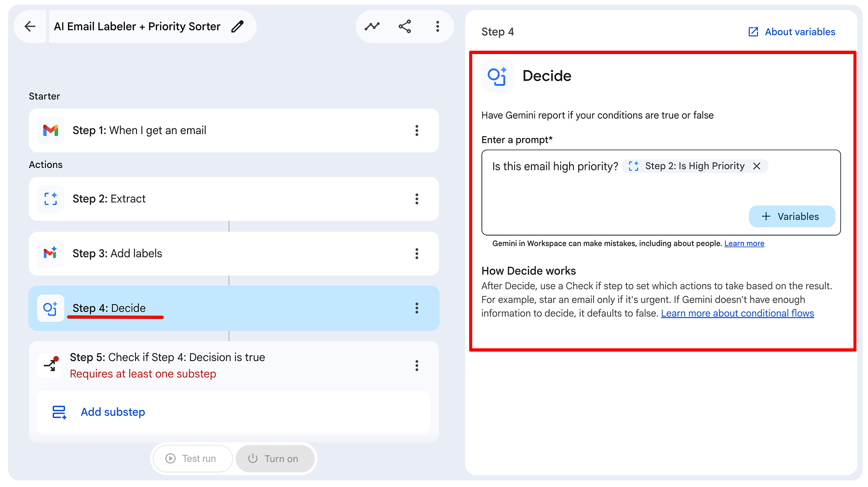Click Add labels Gmail icon on Step 3
This screenshot has height=487, width=868.
[x=51, y=253]
